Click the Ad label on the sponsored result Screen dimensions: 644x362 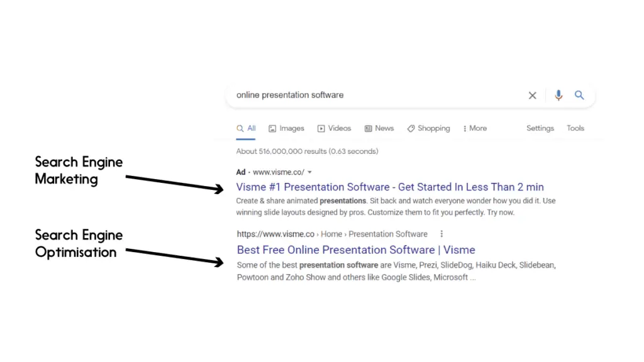tap(240, 172)
